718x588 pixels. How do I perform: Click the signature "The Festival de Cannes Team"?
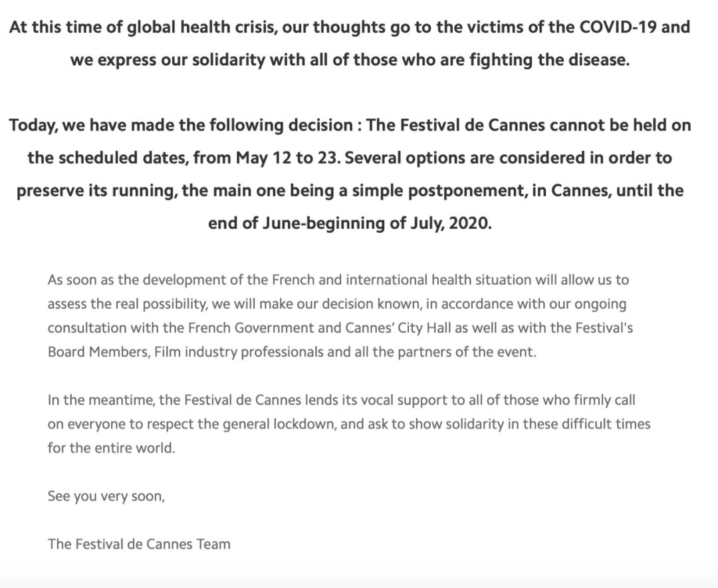point(139,543)
